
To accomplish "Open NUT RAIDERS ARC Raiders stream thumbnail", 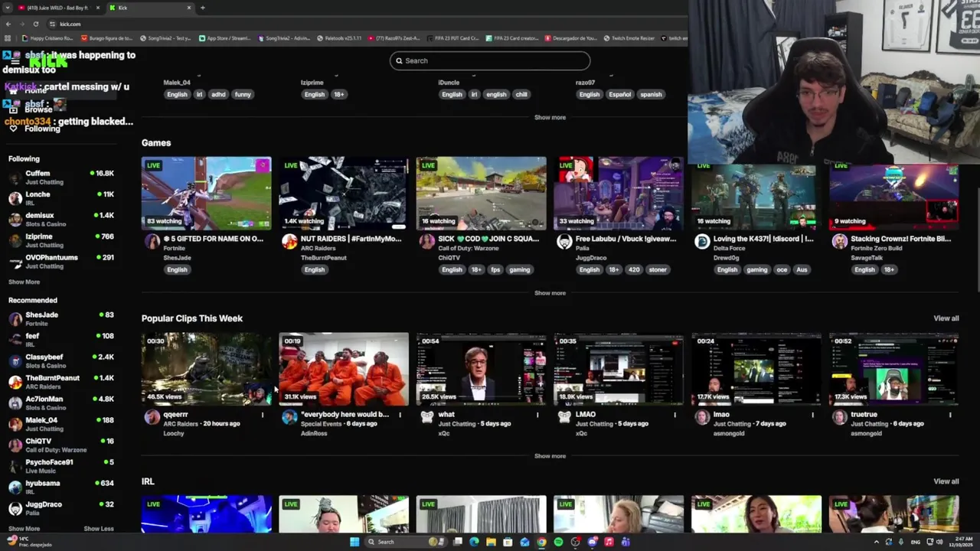I will tap(344, 193).
